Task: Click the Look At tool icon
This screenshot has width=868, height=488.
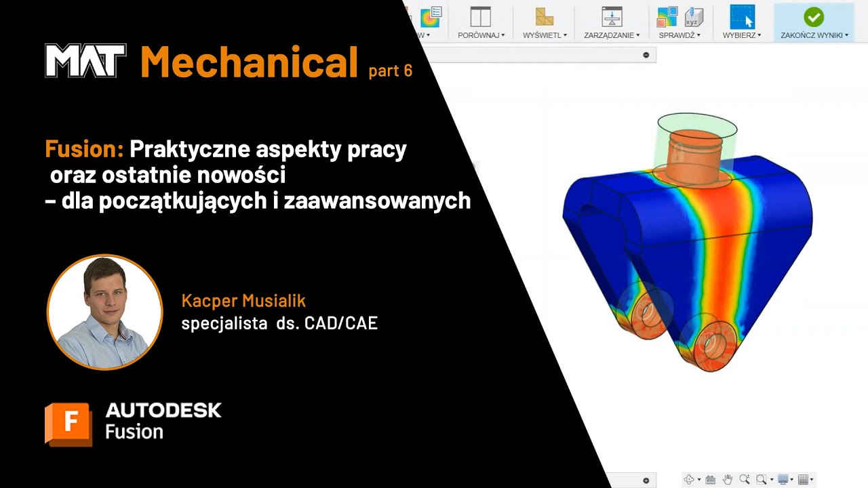Action: click(x=711, y=479)
